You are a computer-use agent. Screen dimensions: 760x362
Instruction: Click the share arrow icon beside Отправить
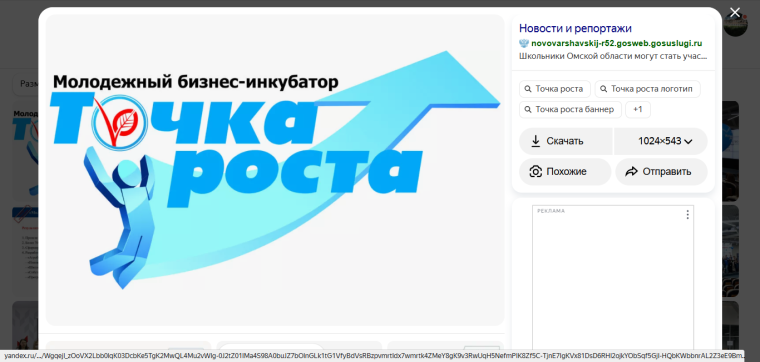(632, 172)
